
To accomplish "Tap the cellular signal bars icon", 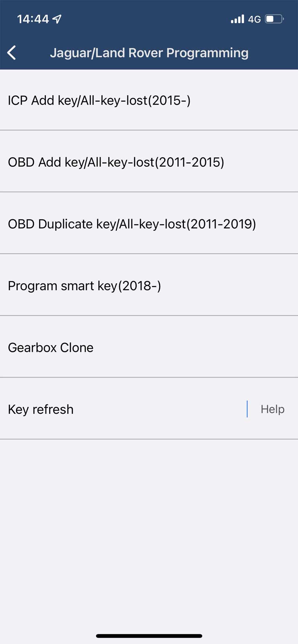I will click(237, 19).
